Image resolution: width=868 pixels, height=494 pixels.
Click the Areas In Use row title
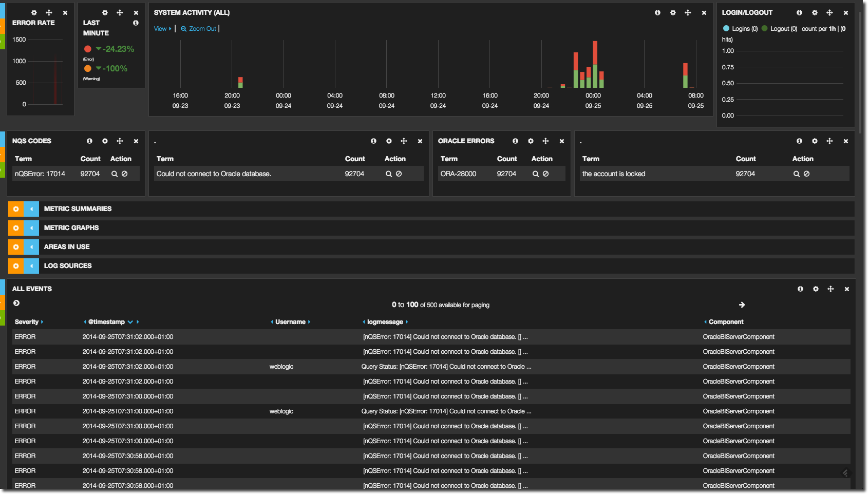pyautogui.click(x=67, y=247)
